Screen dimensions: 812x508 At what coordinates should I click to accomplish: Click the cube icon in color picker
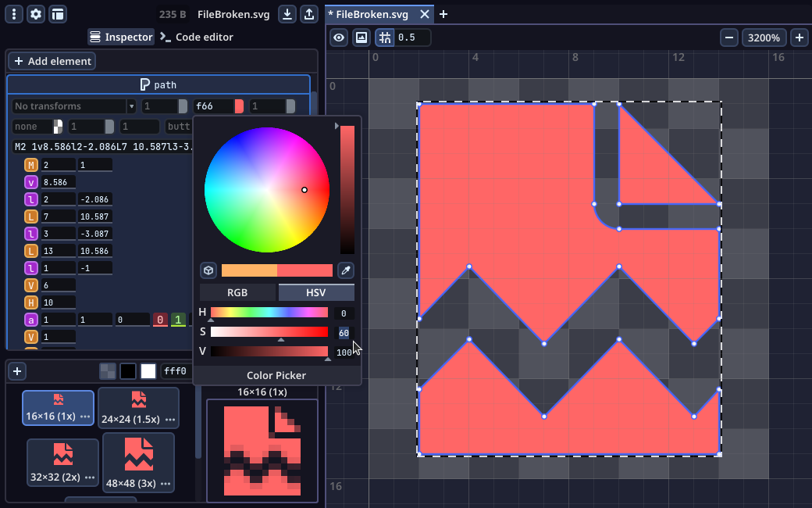click(208, 270)
